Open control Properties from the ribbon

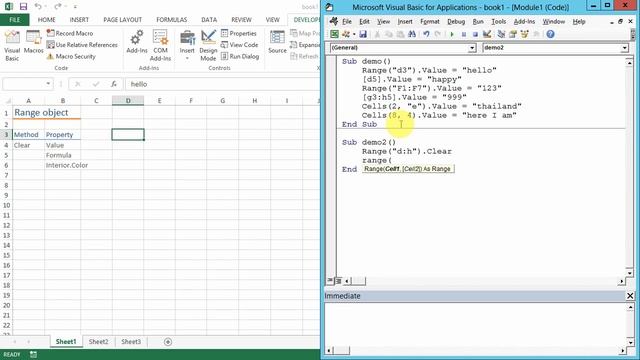[x=239, y=33]
